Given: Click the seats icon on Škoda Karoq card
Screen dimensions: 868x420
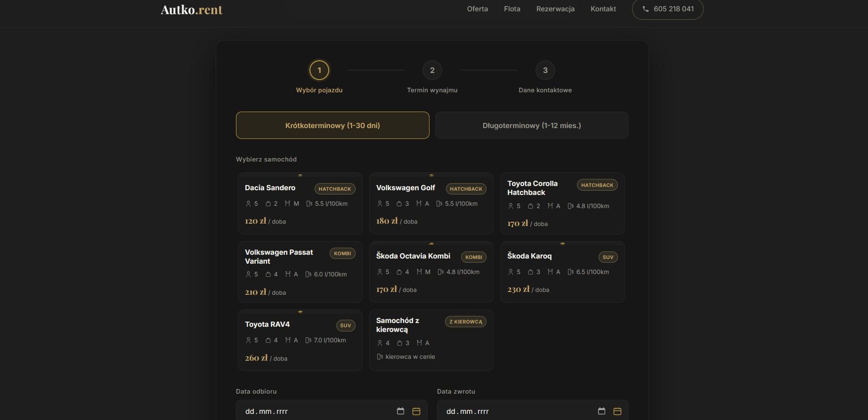Looking at the screenshot, I should 511,272.
